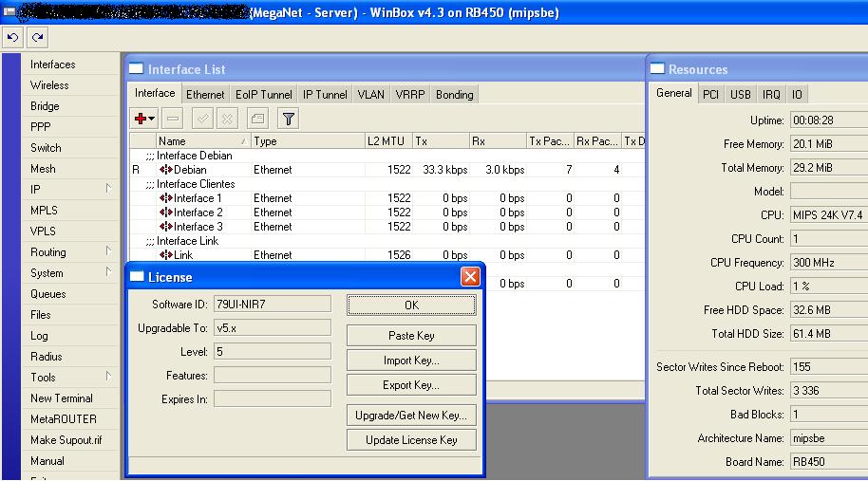Click the Redo arrow icon
Image resolution: width=868 pixels, height=481 pixels.
pos(37,38)
